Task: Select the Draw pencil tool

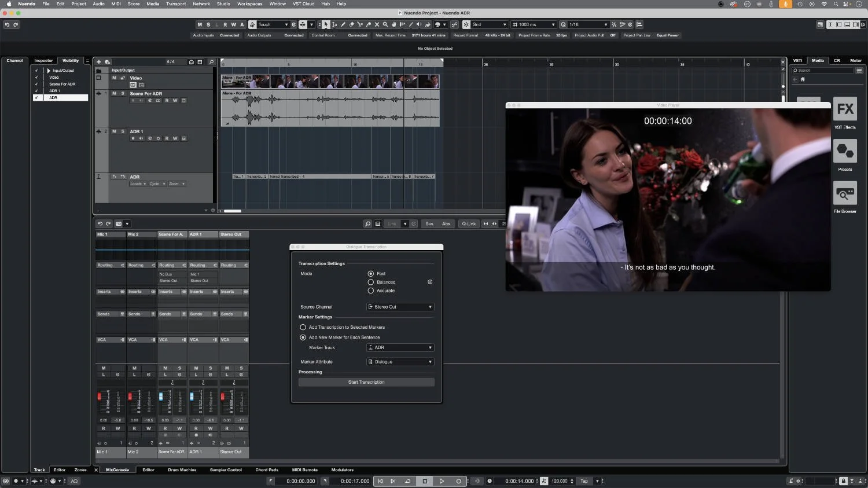Action: point(343,24)
